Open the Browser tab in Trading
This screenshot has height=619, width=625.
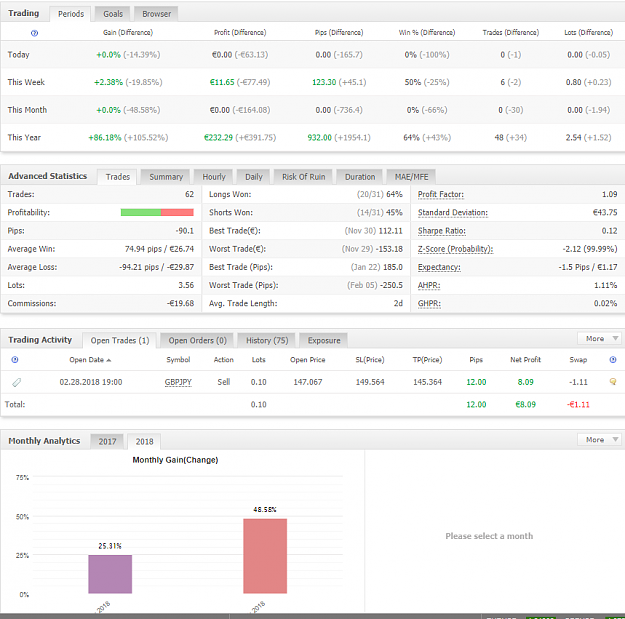pos(156,14)
